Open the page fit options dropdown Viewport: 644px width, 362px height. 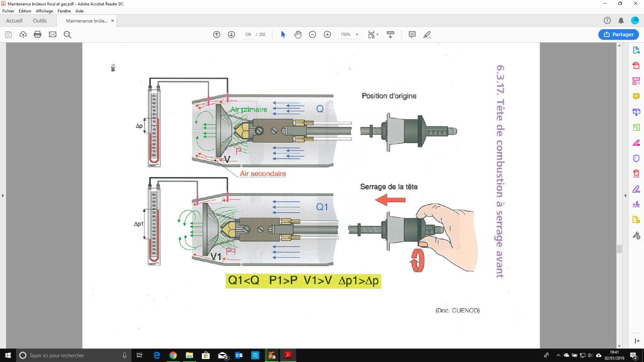pyautogui.click(x=373, y=34)
